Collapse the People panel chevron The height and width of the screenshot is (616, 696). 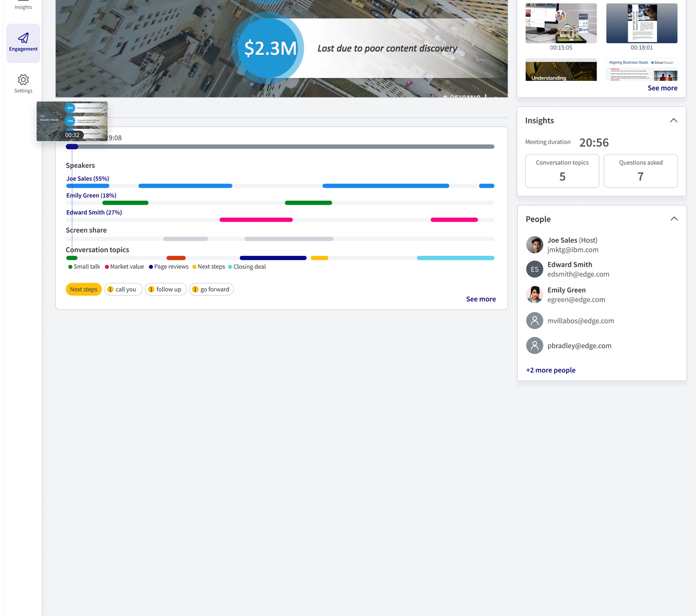[x=674, y=219]
